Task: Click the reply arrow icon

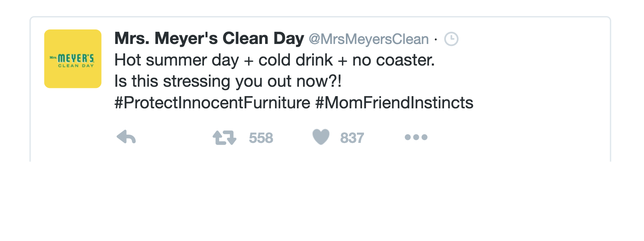Action: coord(126,137)
